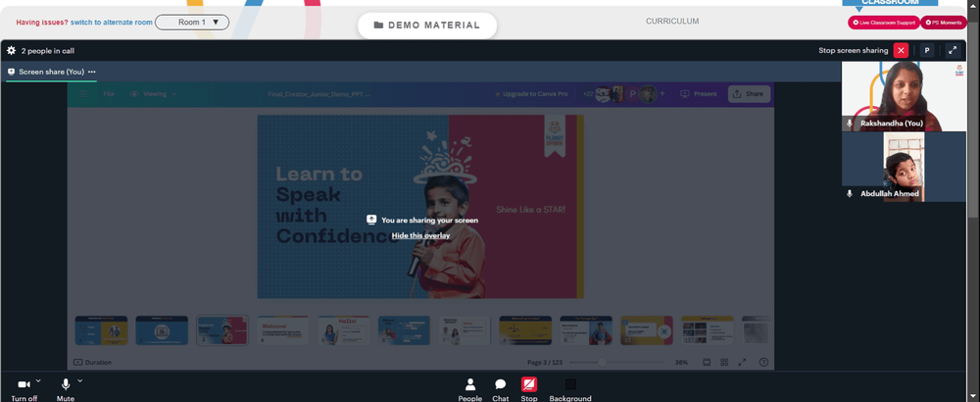Image resolution: width=980 pixels, height=402 pixels.
Task: Toggle page thumbnails view icon
Action: click(x=707, y=362)
